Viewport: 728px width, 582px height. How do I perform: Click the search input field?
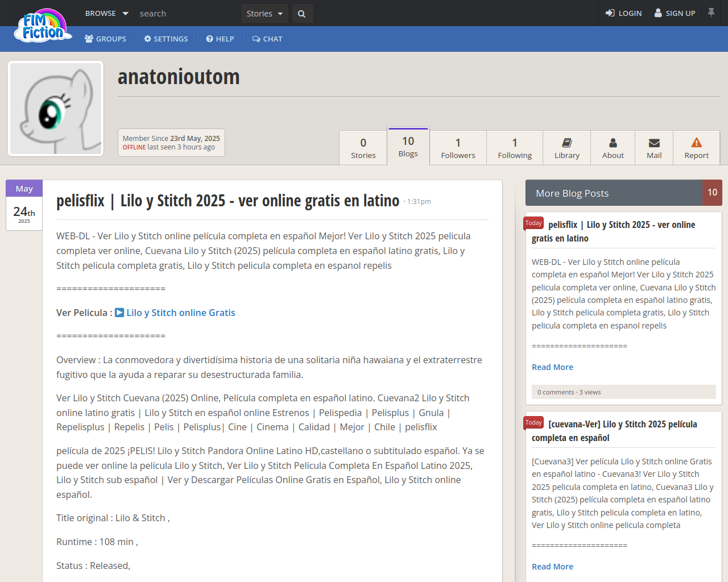click(x=188, y=13)
